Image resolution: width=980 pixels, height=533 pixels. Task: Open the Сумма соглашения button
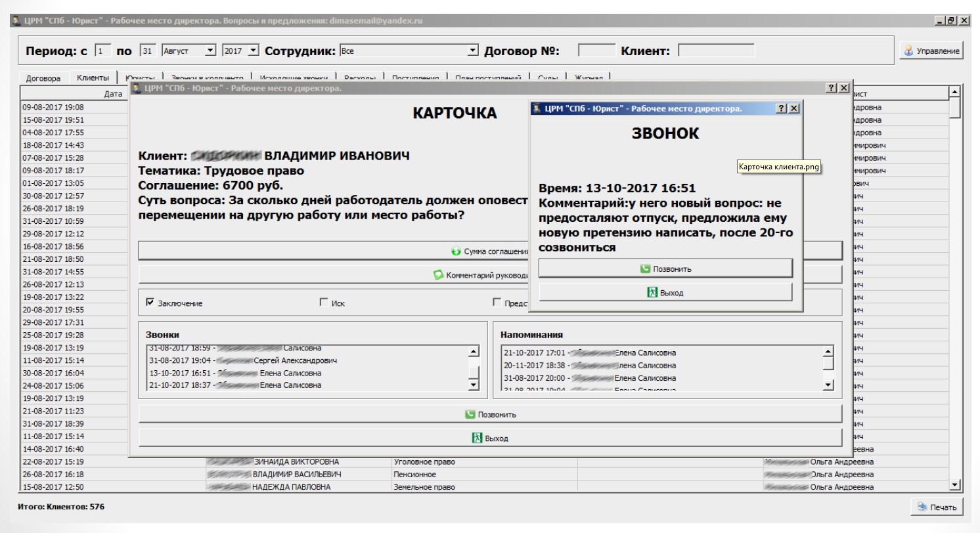(490, 251)
